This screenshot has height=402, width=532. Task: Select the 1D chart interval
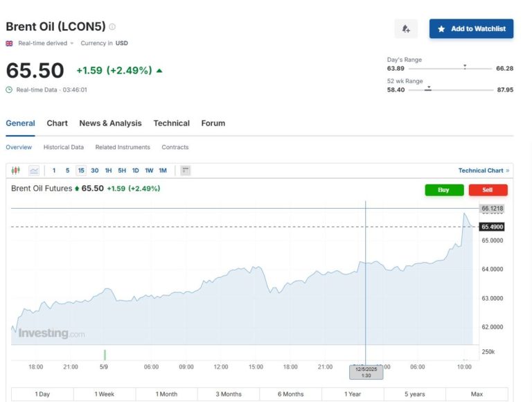(136, 171)
